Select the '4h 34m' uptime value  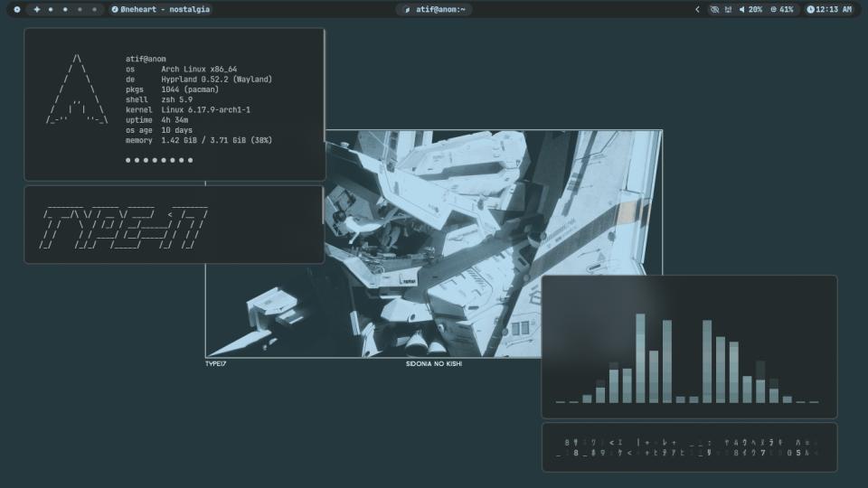click(x=175, y=119)
